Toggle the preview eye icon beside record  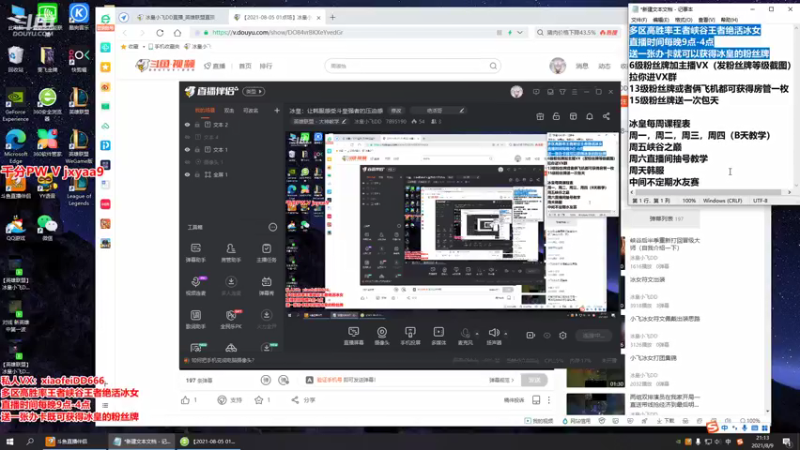tap(547, 335)
